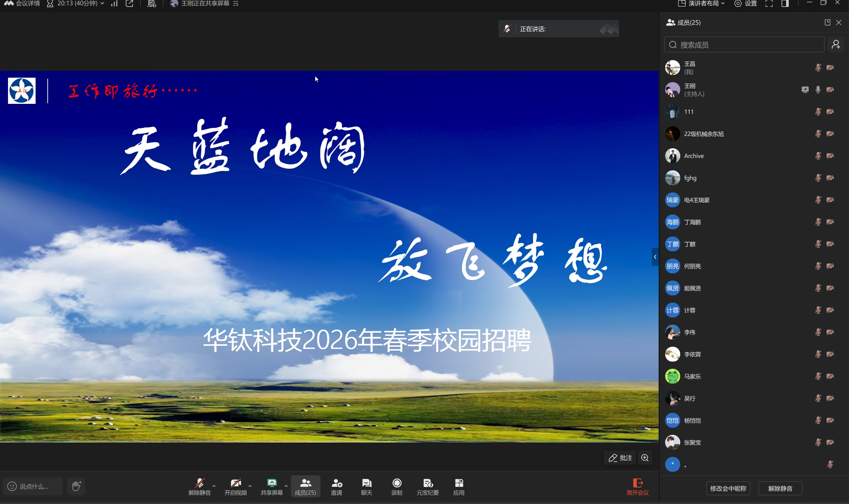Enter full screen mode

pyautogui.click(x=769, y=3)
